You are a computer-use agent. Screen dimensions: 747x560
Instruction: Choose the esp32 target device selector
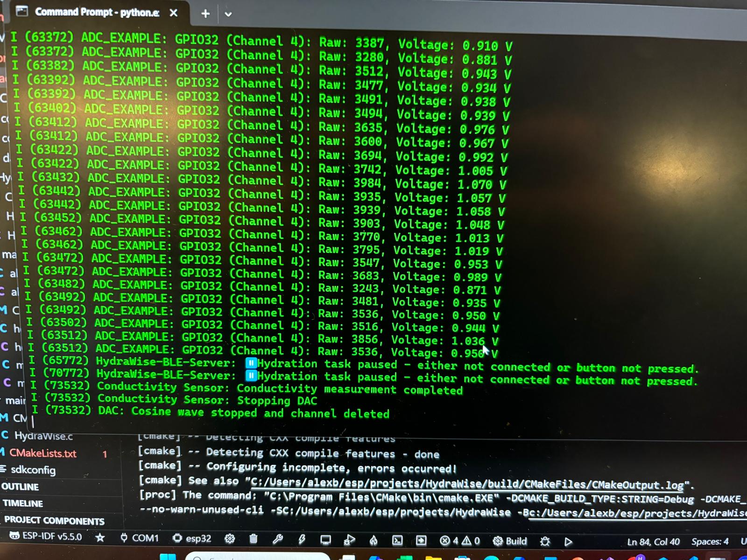point(192,539)
